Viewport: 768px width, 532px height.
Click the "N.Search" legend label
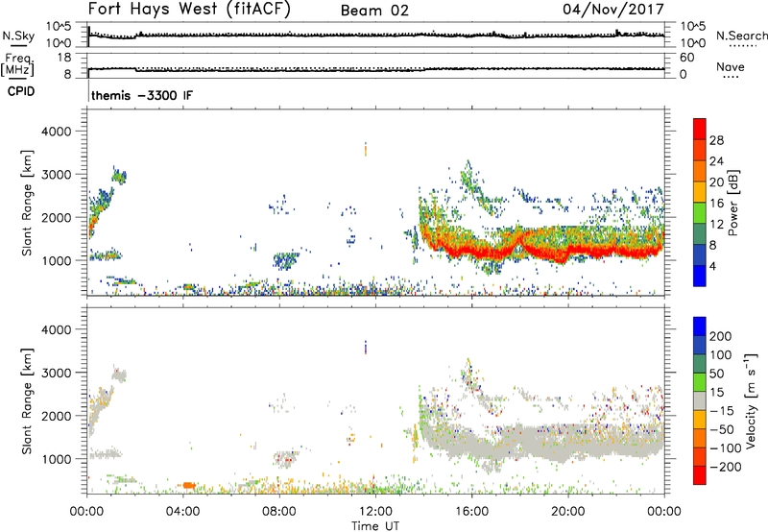[x=742, y=36]
